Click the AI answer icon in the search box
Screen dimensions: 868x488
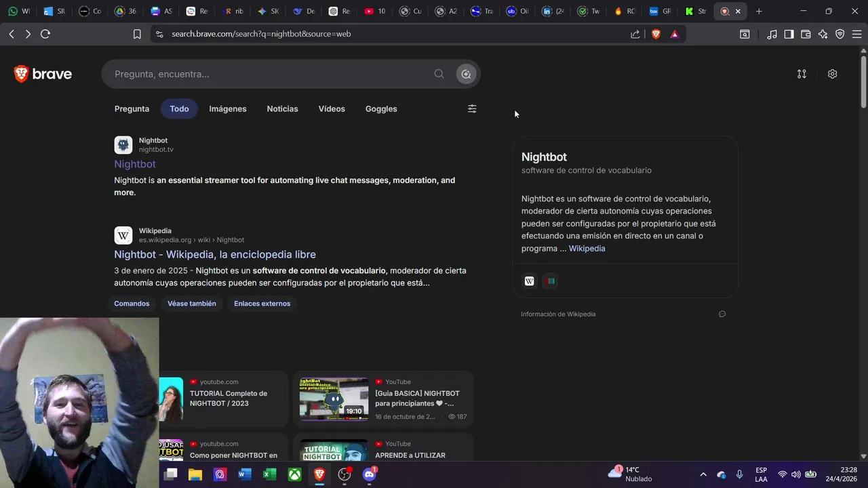466,74
